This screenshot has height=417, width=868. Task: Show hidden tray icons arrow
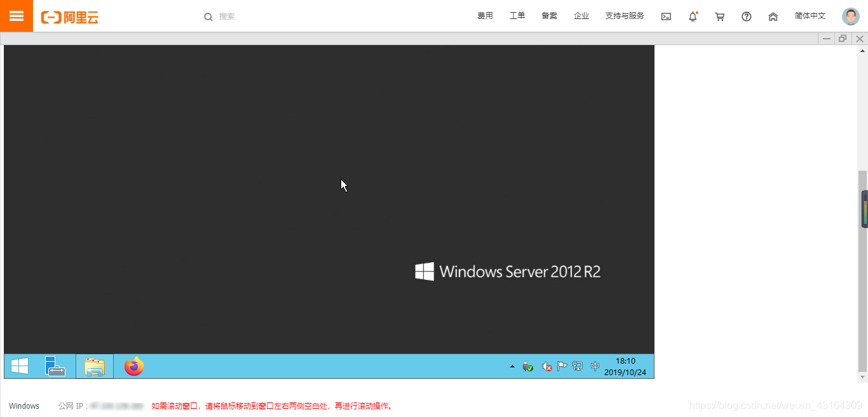point(512,366)
